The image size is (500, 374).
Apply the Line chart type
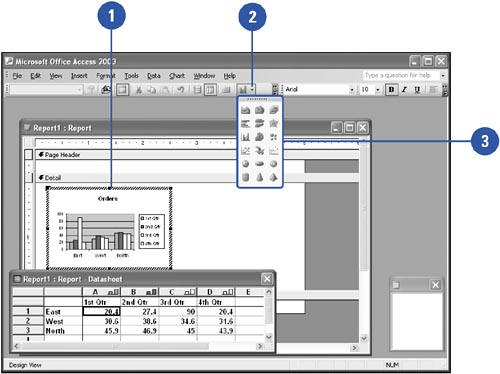pos(246,151)
